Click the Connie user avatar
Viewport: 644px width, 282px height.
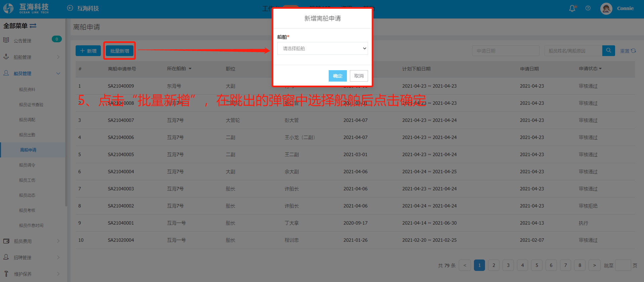(606, 9)
